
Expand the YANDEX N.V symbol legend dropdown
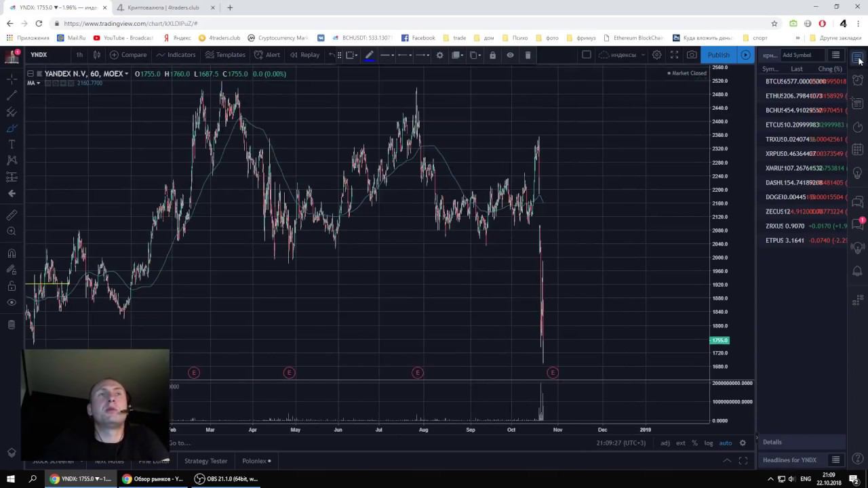click(127, 74)
